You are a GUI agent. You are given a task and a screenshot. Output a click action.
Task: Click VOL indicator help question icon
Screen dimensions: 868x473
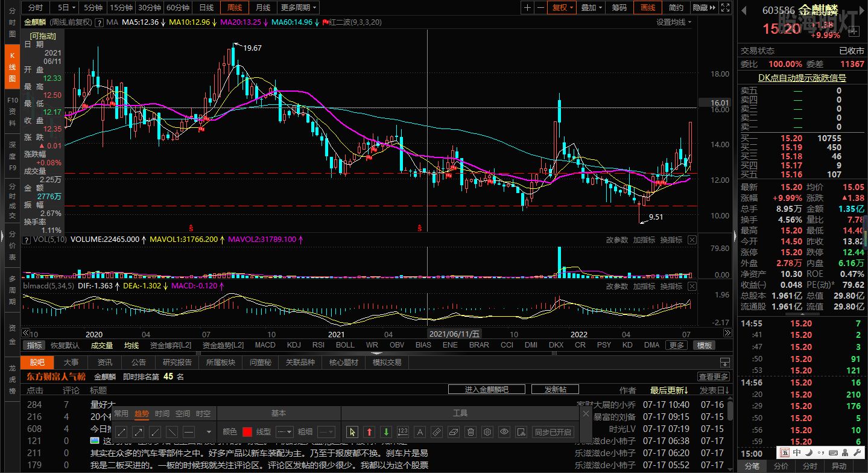point(26,240)
